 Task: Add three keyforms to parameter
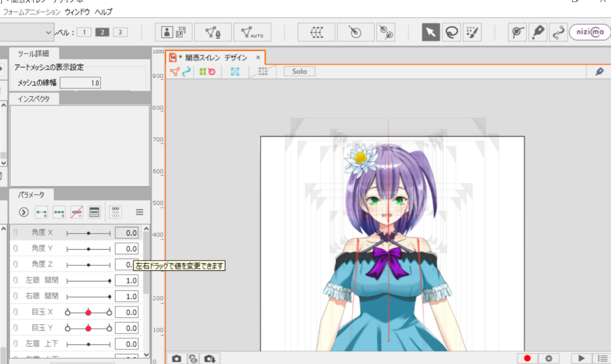(59, 212)
